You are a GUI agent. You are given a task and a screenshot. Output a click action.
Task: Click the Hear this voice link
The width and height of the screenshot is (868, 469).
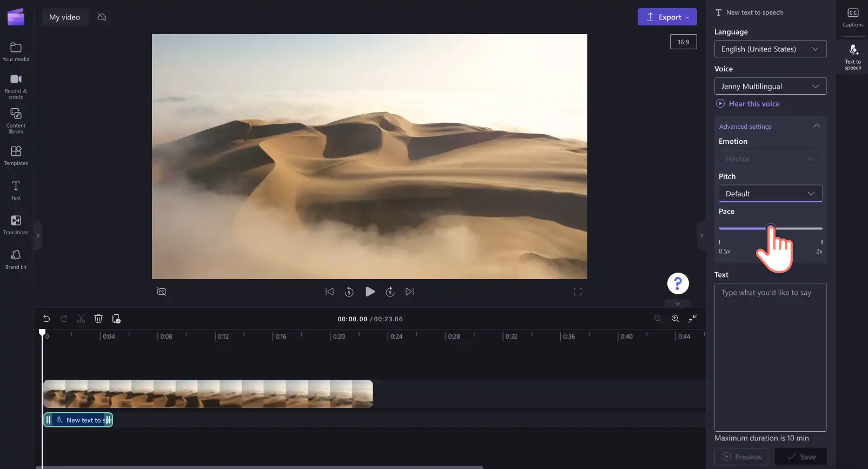[754, 103]
